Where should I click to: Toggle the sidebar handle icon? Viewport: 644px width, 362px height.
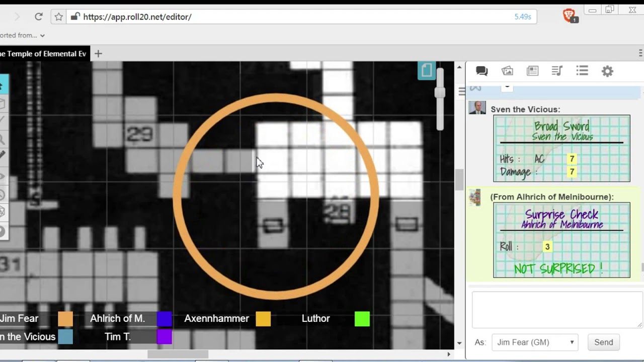pyautogui.click(x=461, y=92)
